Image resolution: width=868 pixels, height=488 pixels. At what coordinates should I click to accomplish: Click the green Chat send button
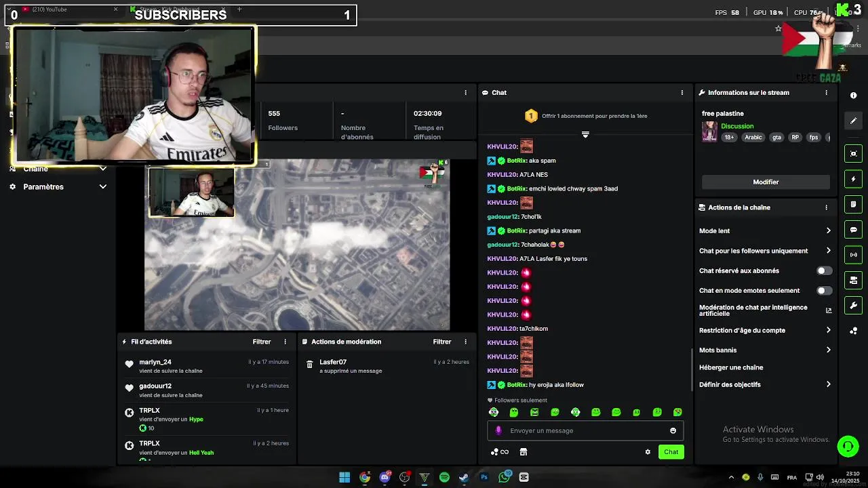[x=671, y=452]
